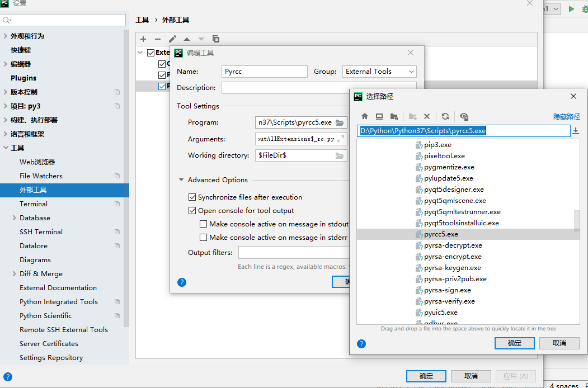Click the help icon at Settings bottom left
Screen dimensions: 588x388
8,377
